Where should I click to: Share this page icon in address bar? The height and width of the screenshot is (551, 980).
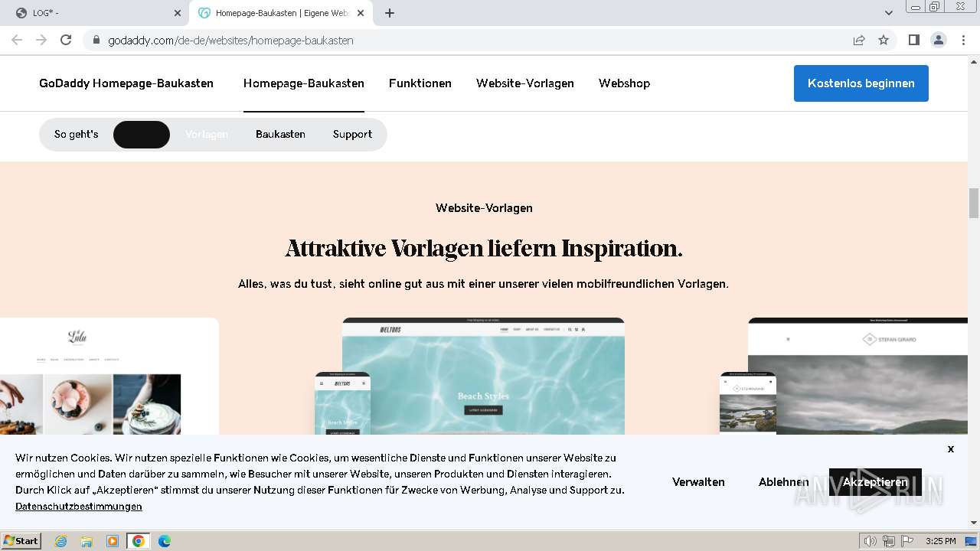[859, 40]
